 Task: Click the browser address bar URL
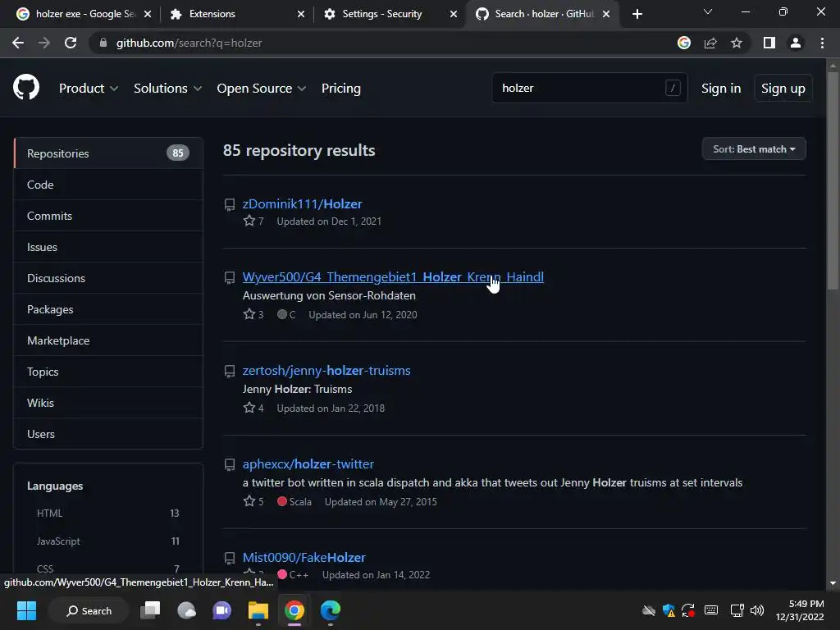pos(189,43)
